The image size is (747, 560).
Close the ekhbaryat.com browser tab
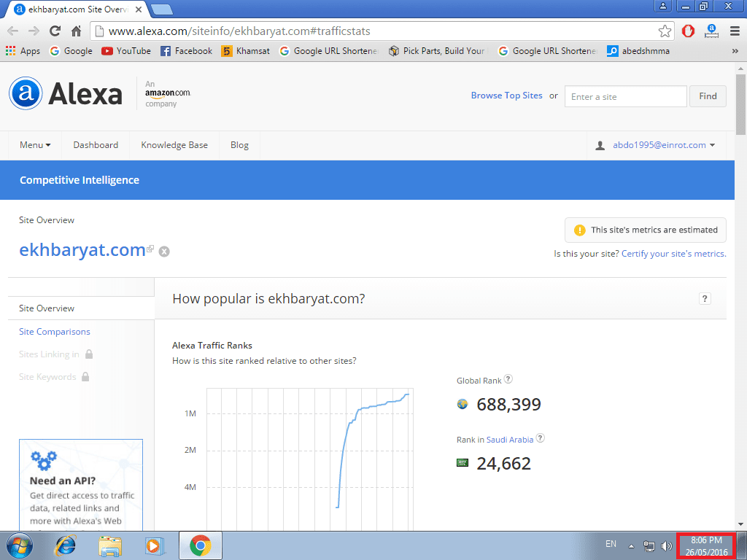pyautogui.click(x=138, y=9)
